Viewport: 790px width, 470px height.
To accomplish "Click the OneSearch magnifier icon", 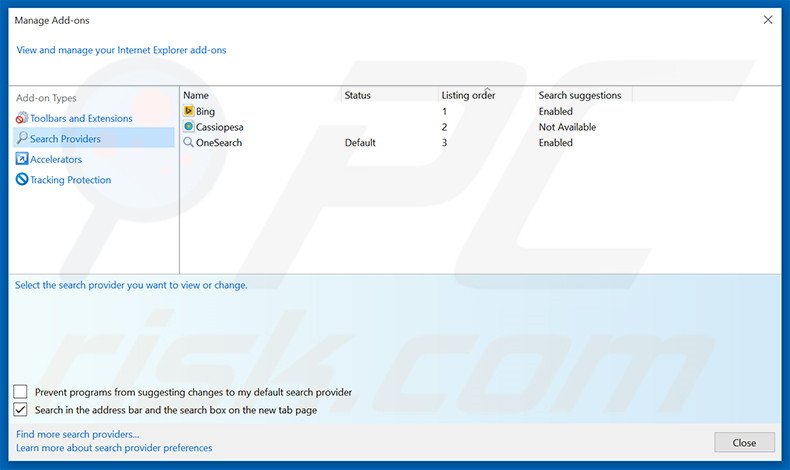I will 188,142.
